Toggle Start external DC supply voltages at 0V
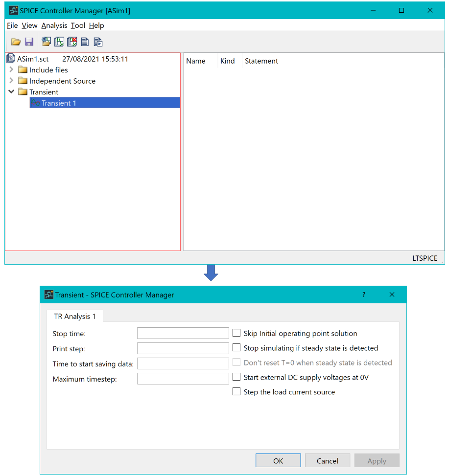449x476 pixels. pos(236,377)
